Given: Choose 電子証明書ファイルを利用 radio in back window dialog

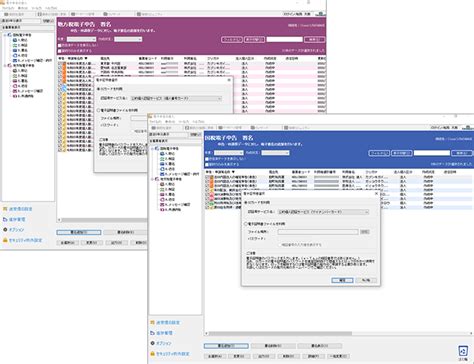Looking at the screenshot, I should click(x=99, y=110).
